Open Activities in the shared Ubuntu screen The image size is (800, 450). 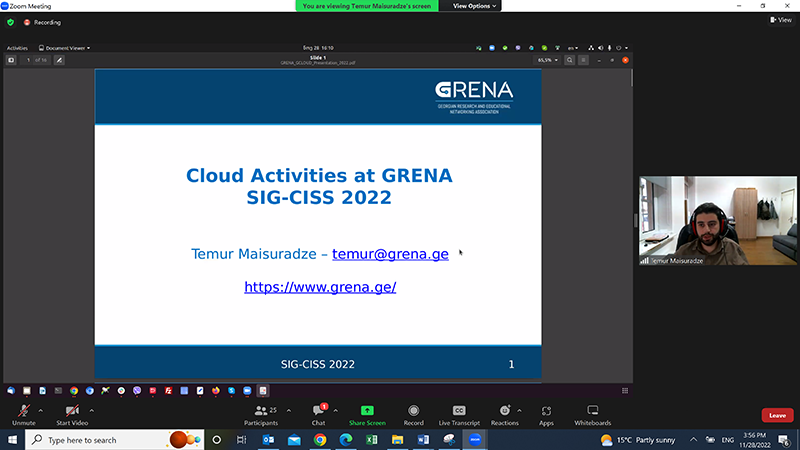pos(17,48)
